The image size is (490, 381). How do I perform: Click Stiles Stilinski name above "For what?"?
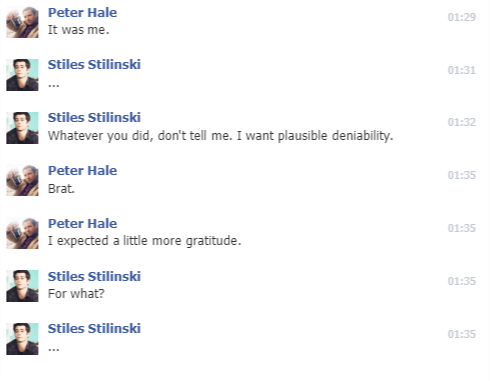(94, 276)
